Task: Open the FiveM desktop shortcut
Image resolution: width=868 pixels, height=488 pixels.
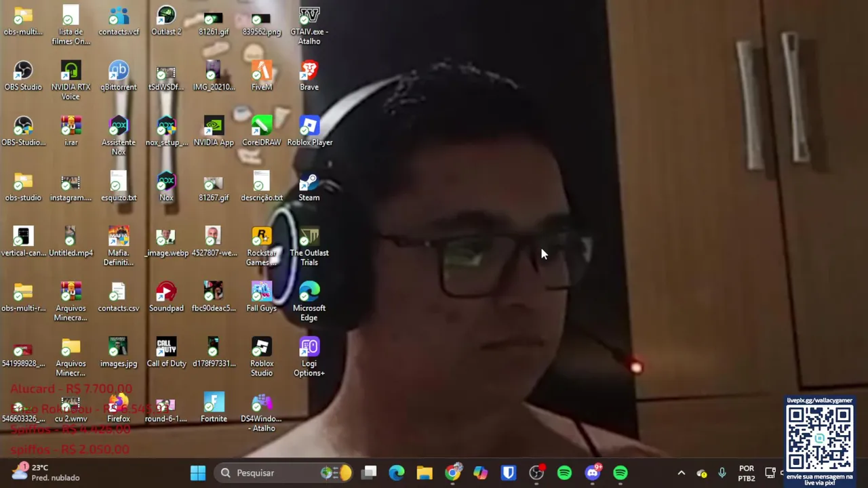Action: (262, 76)
